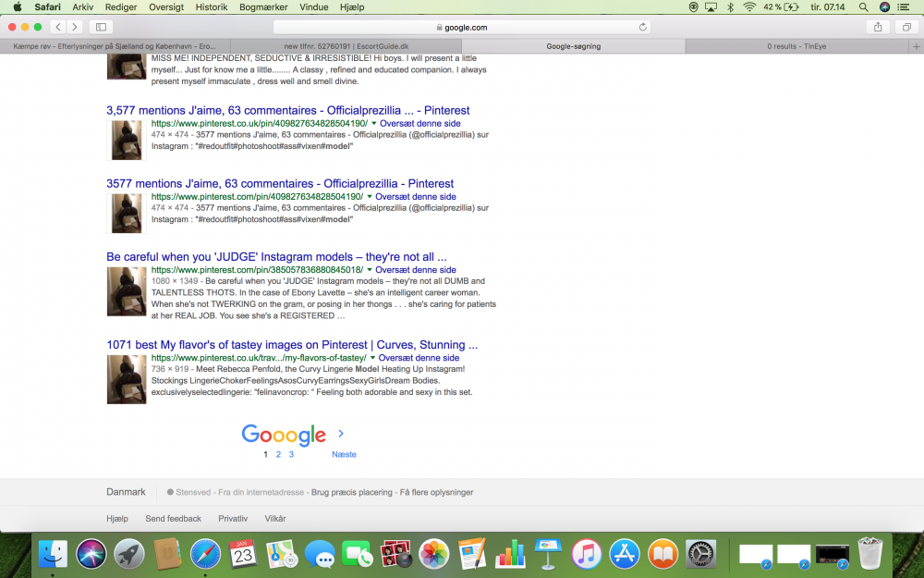Show all tabs overview button
924x578 pixels.
pos(907,27)
